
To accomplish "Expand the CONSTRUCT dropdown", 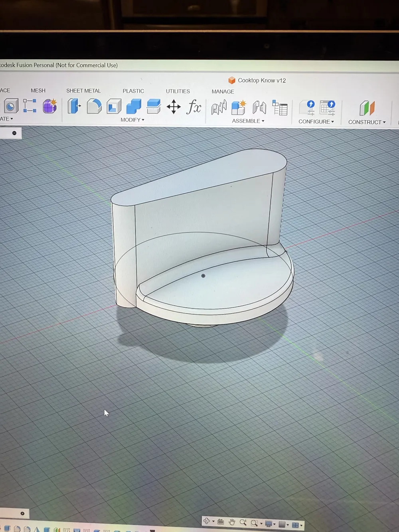I will point(367,122).
